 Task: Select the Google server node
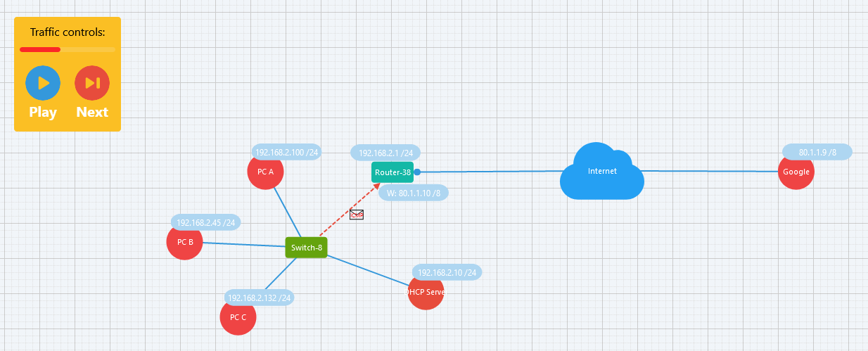pyautogui.click(x=796, y=172)
